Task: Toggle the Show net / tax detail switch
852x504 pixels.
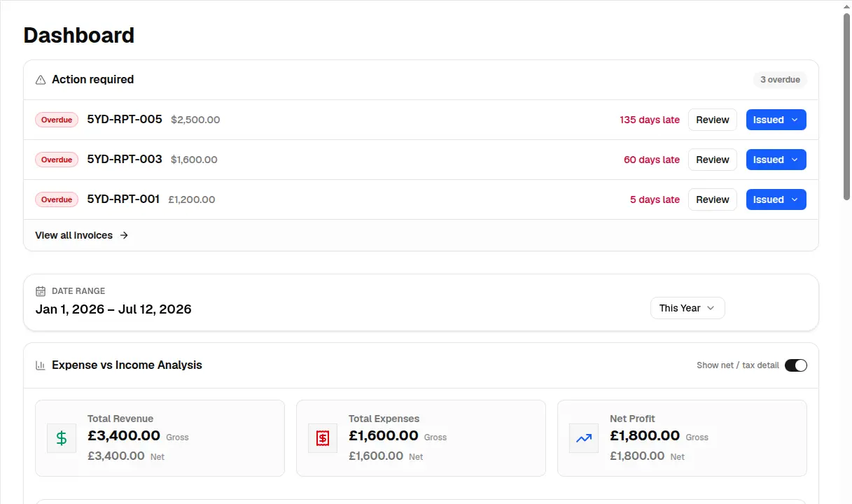Action: (x=796, y=365)
